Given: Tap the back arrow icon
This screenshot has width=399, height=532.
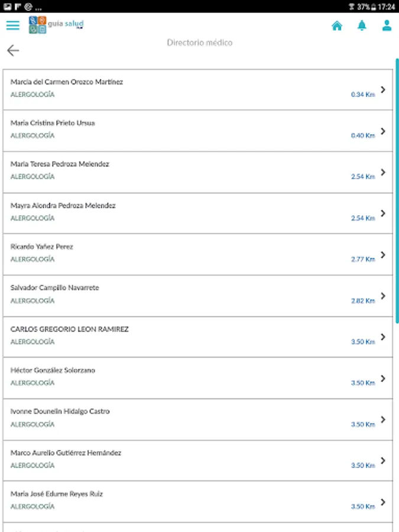Looking at the screenshot, I should click(13, 50).
